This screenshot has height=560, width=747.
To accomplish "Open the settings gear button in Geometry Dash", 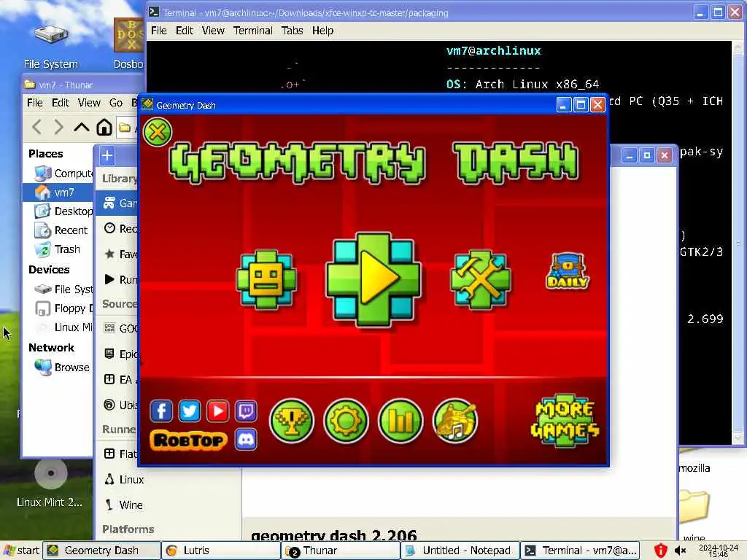I will tap(346, 421).
